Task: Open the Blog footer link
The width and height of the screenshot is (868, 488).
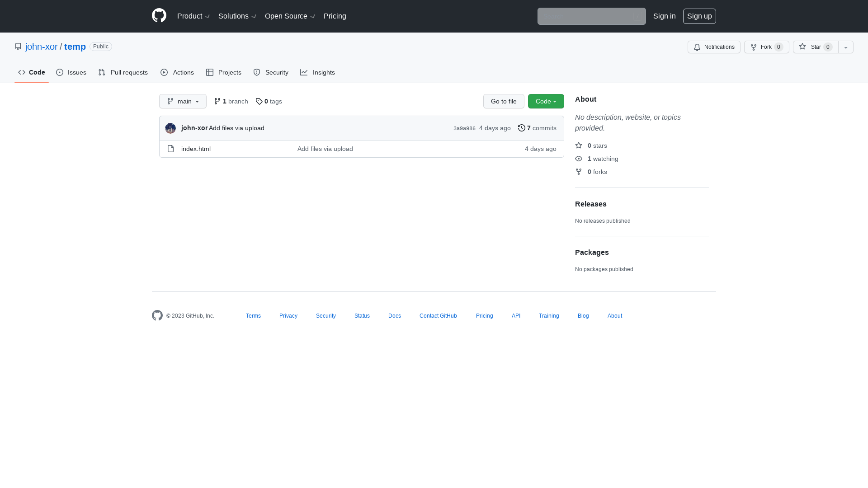Action: coord(583,316)
